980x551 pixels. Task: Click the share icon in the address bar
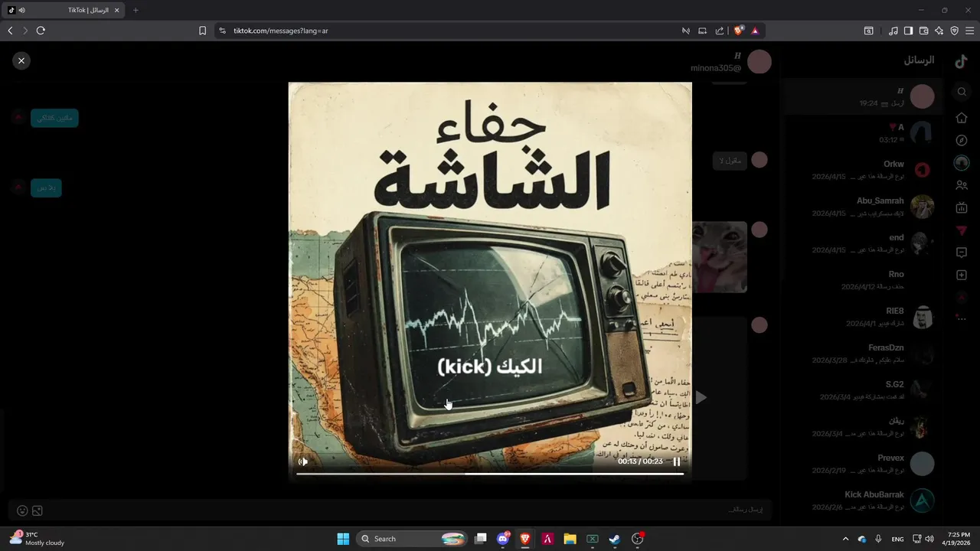coord(720,31)
